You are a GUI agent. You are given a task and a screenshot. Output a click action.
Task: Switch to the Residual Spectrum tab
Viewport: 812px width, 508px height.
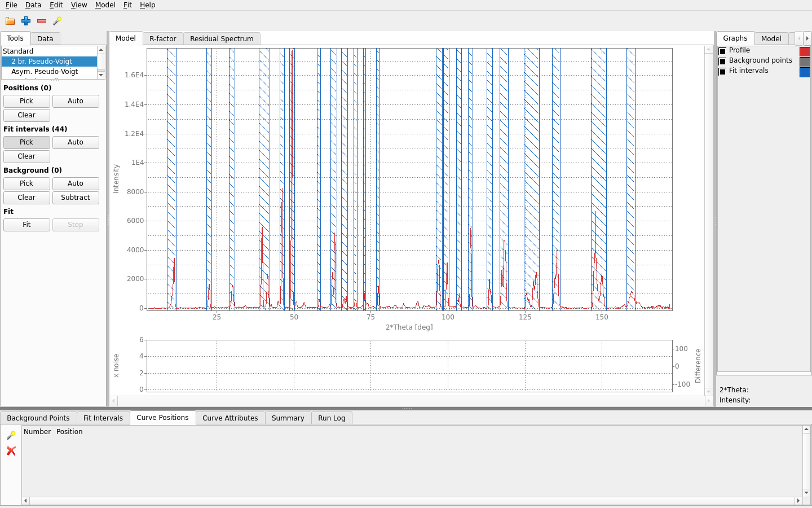tap(222, 39)
